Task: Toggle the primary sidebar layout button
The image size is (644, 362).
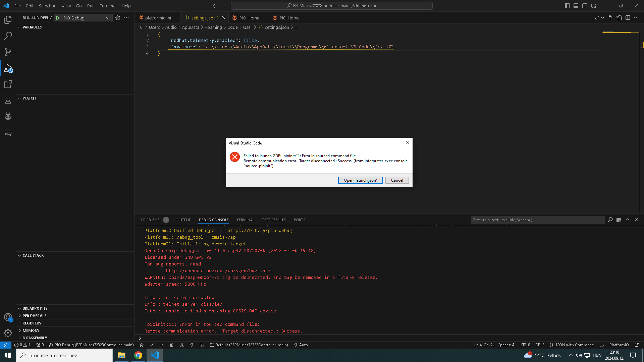Action: 567,6
